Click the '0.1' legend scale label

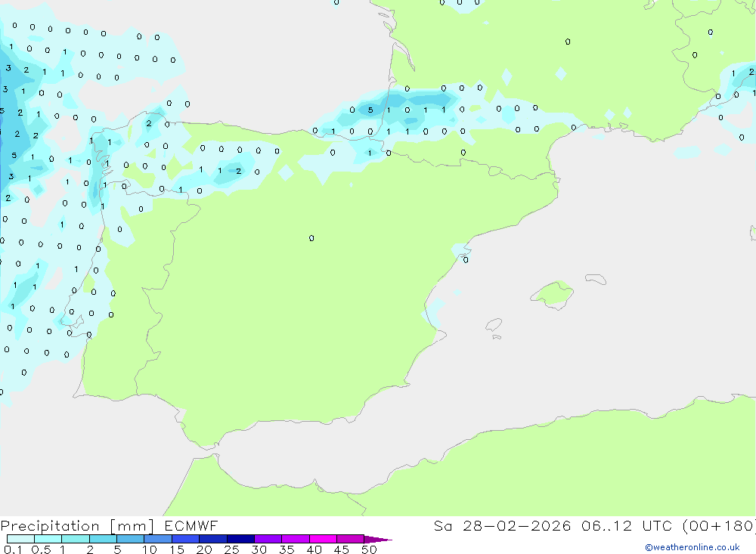click(13, 549)
